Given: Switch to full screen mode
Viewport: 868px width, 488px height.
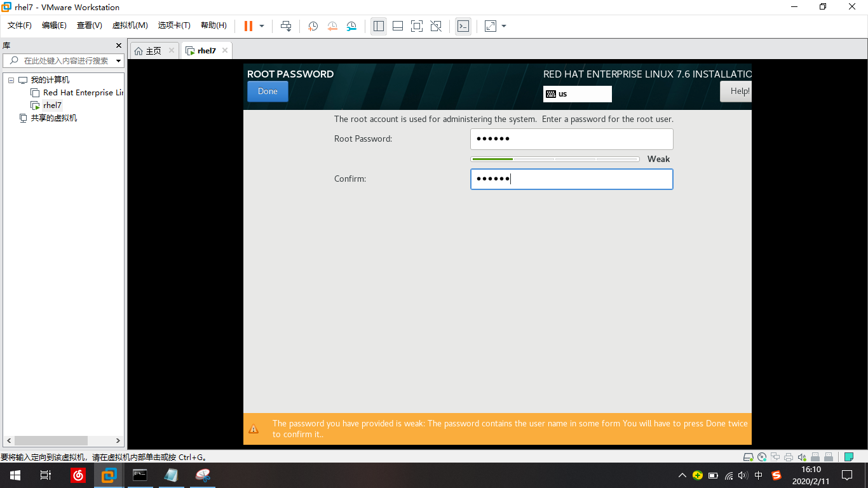Looking at the screenshot, I should click(x=417, y=26).
